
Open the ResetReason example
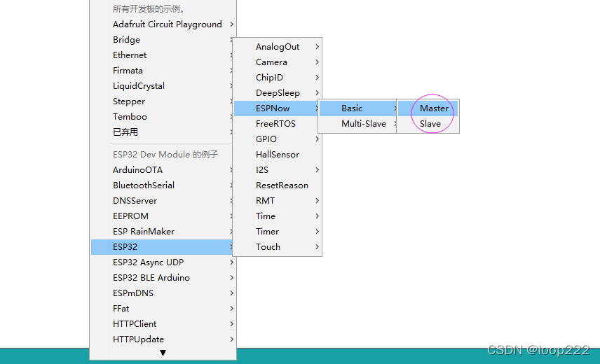[x=277, y=185]
